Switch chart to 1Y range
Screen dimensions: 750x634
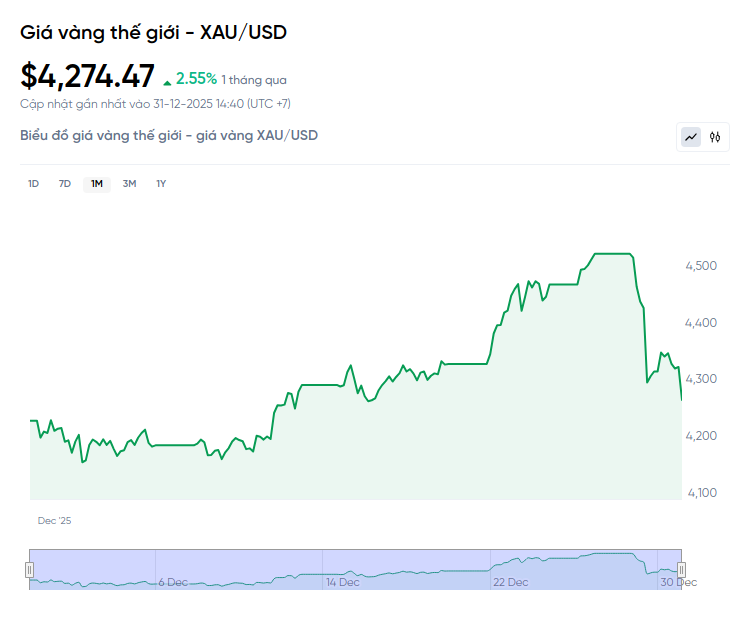click(x=161, y=183)
